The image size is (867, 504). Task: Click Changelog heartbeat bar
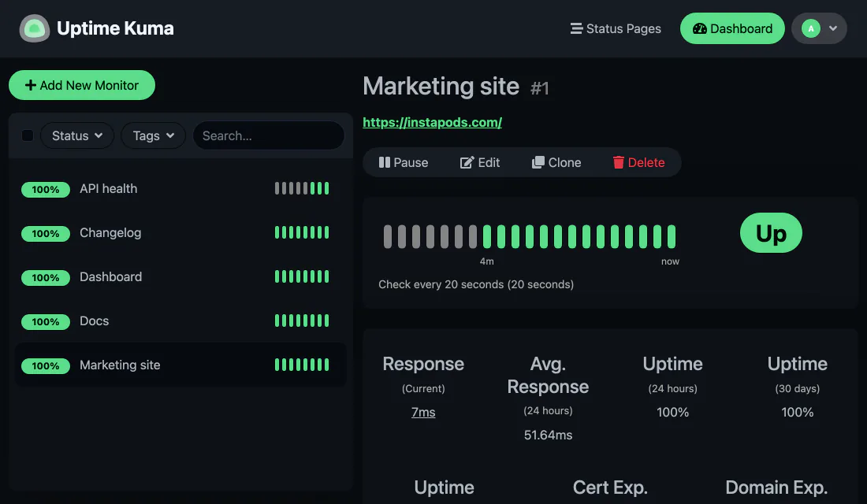[302, 232]
